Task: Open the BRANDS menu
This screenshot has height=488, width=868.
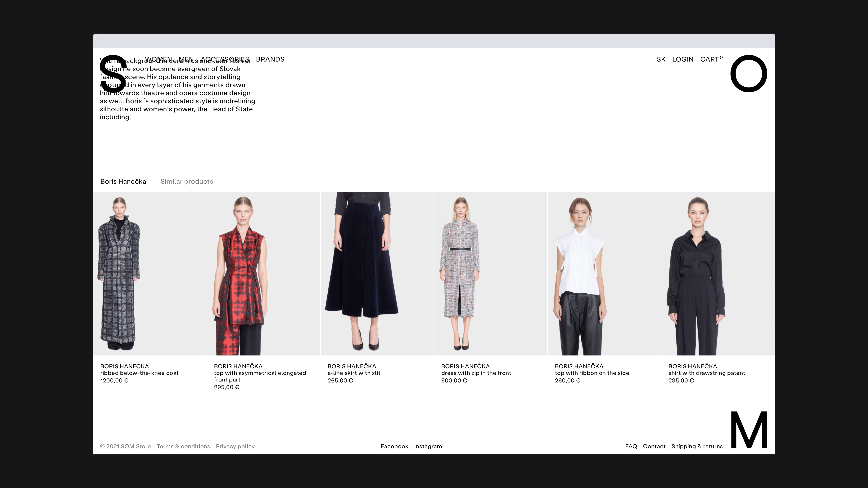Action: pos(270,59)
